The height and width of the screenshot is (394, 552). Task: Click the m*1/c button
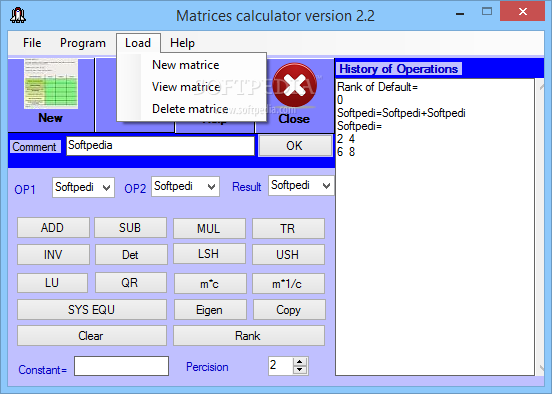(288, 283)
